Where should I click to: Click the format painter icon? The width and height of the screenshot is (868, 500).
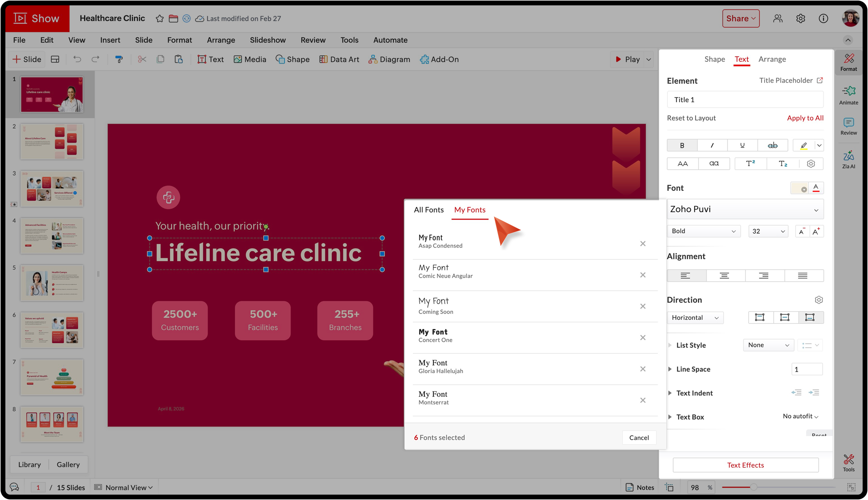[x=119, y=59]
